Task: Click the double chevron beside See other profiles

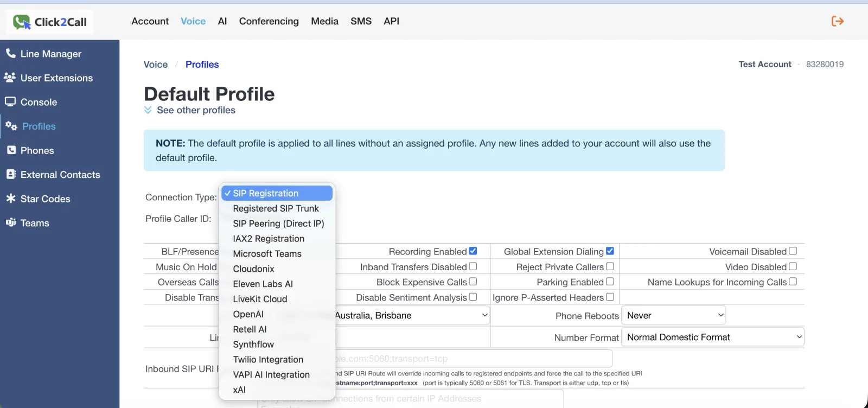Action: 148,110
